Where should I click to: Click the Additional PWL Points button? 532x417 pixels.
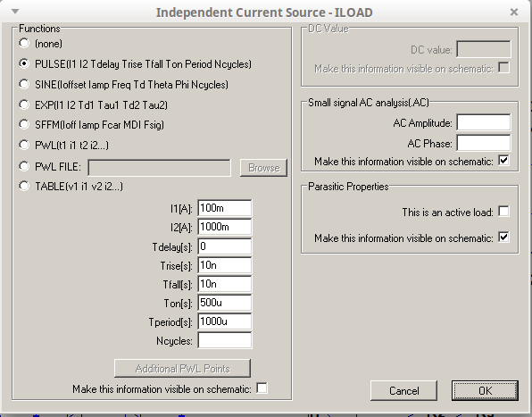182,368
